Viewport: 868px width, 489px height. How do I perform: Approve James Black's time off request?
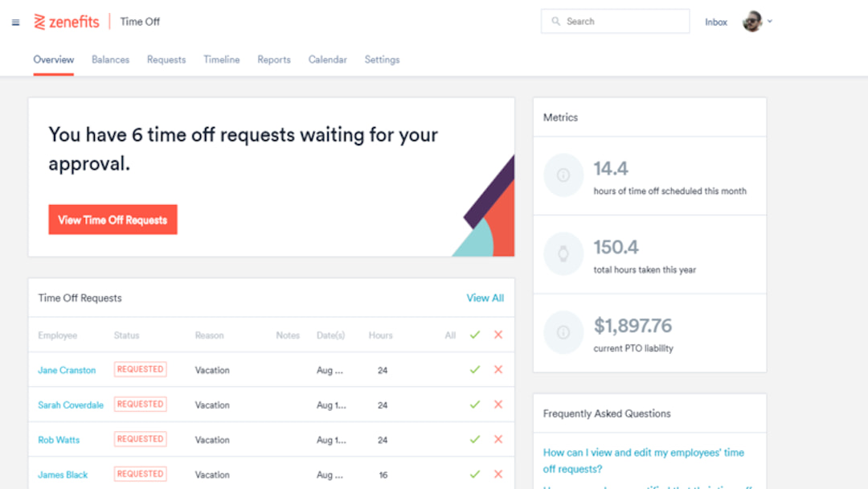(474, 474)
